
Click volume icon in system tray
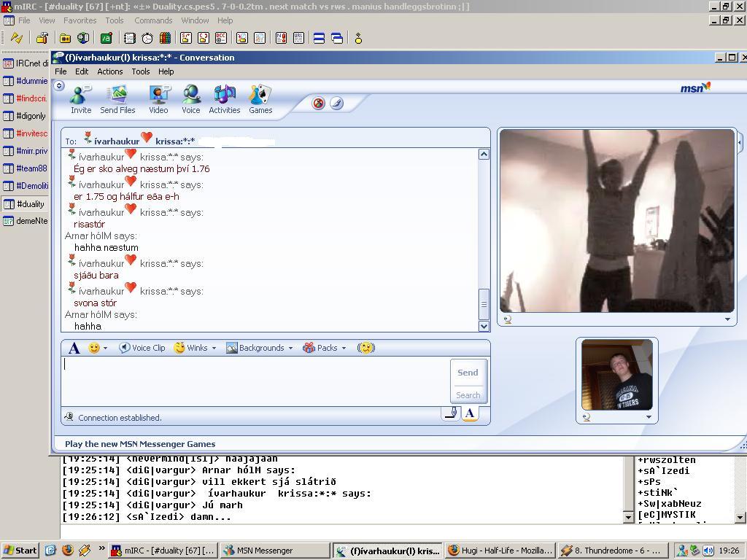pos(708,551)
